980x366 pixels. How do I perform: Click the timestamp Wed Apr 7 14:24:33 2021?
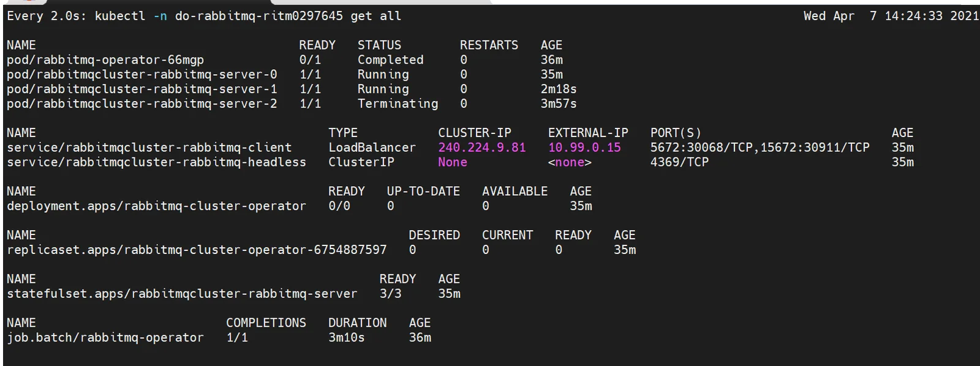[x=891, y=16]
